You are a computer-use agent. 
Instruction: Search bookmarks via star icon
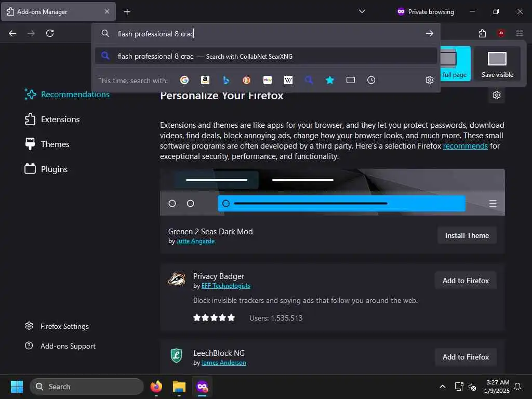pos(330,80)
